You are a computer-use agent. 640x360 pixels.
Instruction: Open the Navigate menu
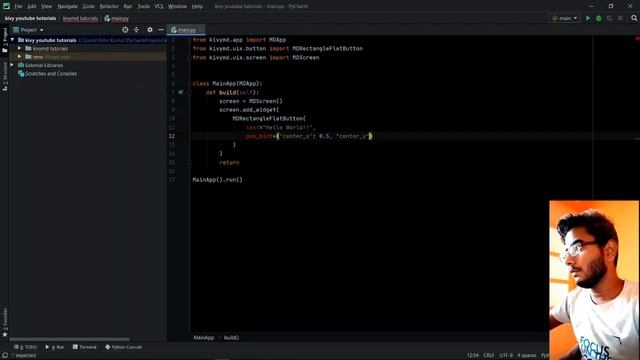pyautogui.click(x=67, y=6)
